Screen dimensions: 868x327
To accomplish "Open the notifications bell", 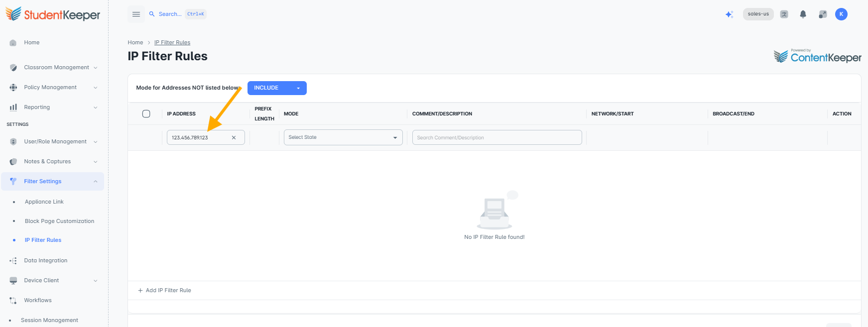I will tap(803, 14).
